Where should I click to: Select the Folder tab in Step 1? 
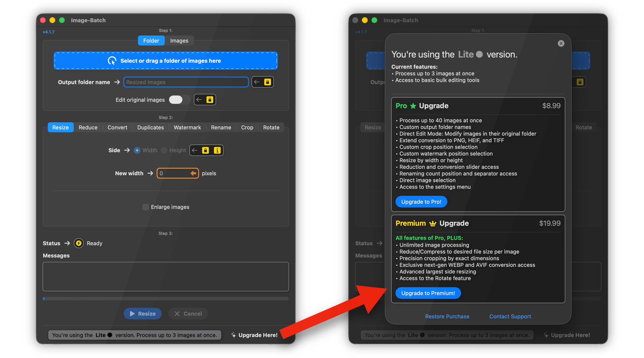coord(151,40)
